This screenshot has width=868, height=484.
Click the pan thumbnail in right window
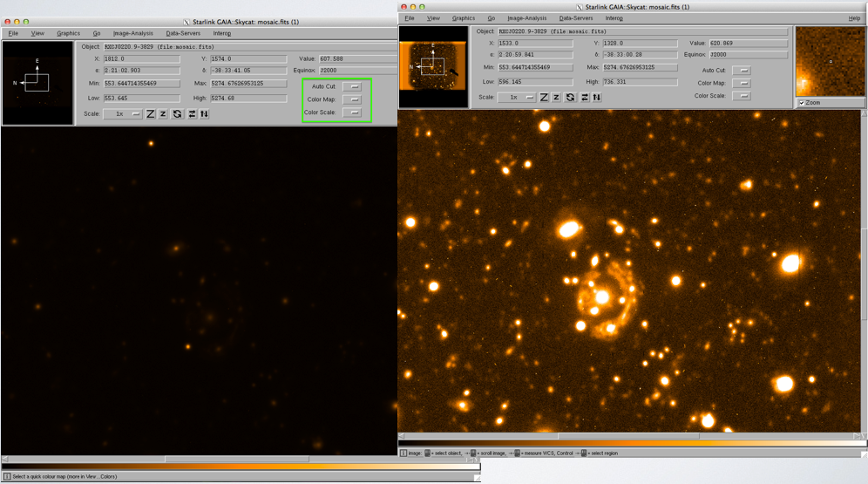pos(433,66)
